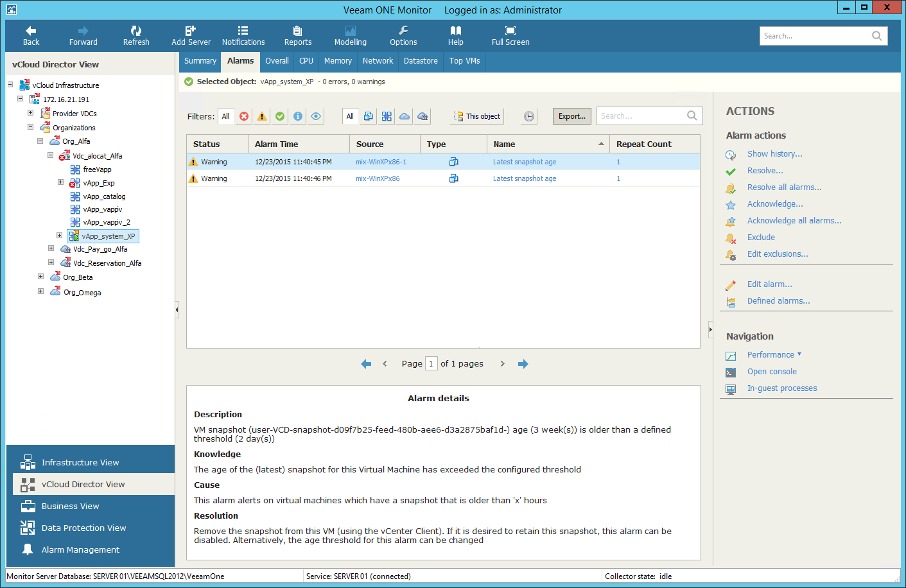This screenshot has height=588, width=906.
Task: Toggle the All object types filter
Action: pos(350,116)
